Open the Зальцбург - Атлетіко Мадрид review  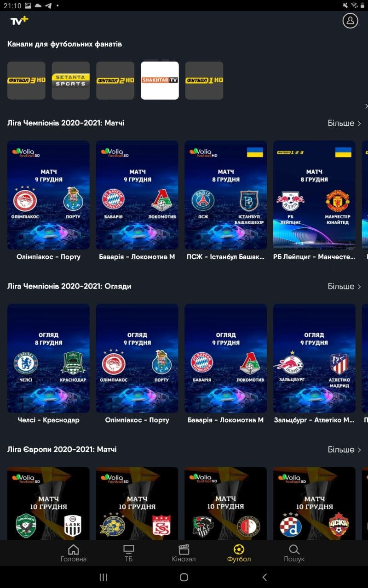click(314, 358)
